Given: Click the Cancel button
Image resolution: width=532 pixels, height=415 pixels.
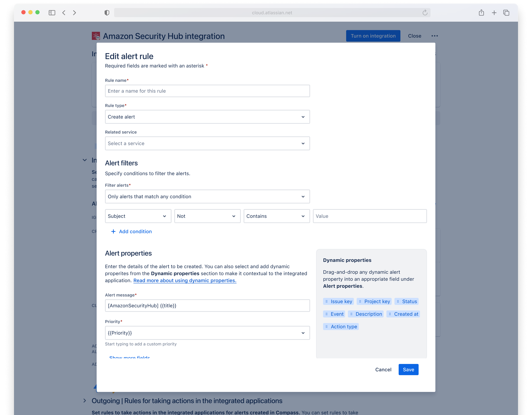Looking at the screenshot, I should (383, 370).
